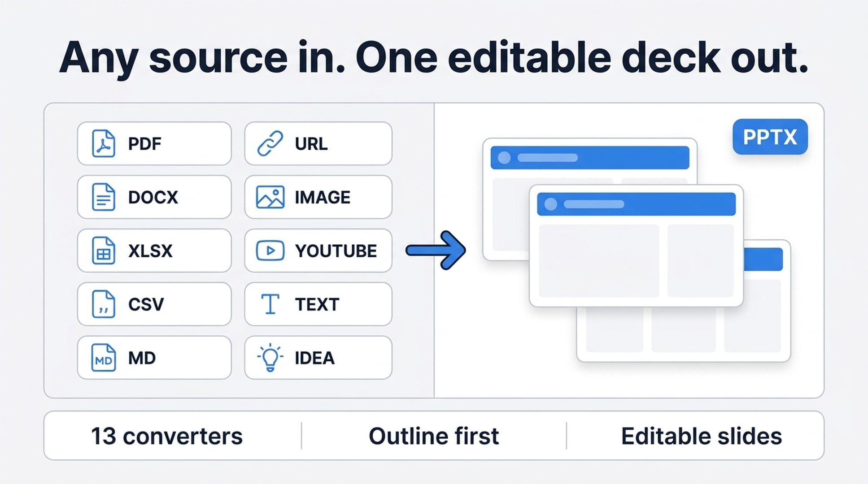The width and height of the screenshot is (868, 484).
Task: Select the XLSX source label
Action: pos(150,251)
